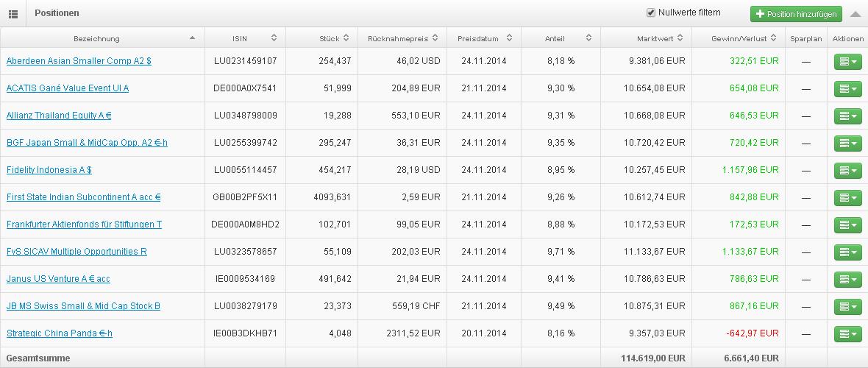Open actions menu for Fidelity Indonesia
This screenshot has width=868, height=368.
click(847, 170)
